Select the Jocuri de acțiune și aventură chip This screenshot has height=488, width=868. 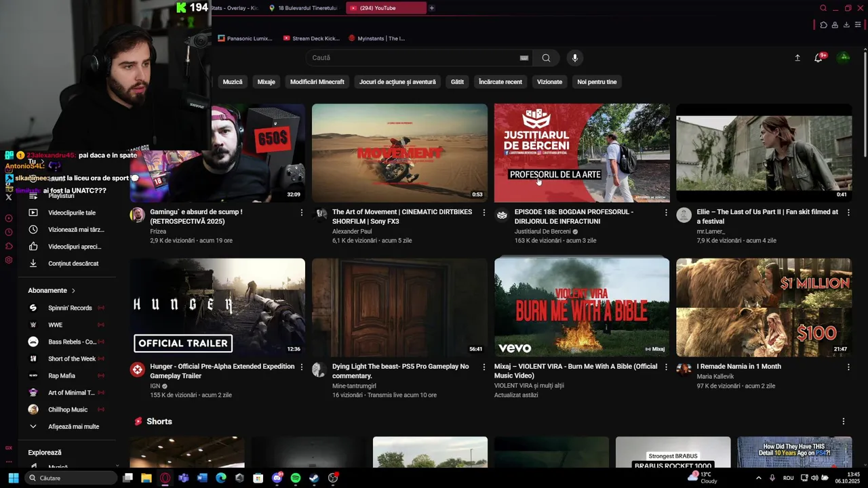click(397, 82)
